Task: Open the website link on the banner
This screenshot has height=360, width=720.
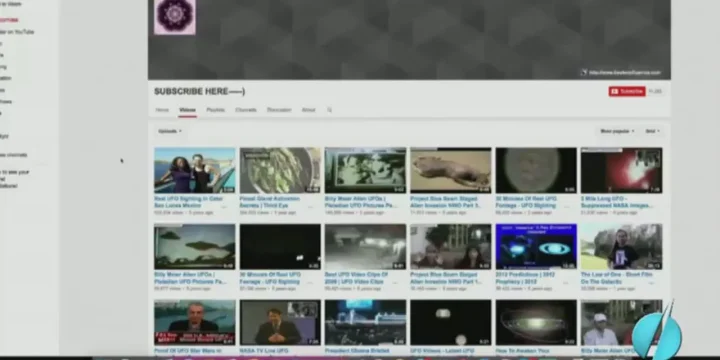Action: [621, 73]
